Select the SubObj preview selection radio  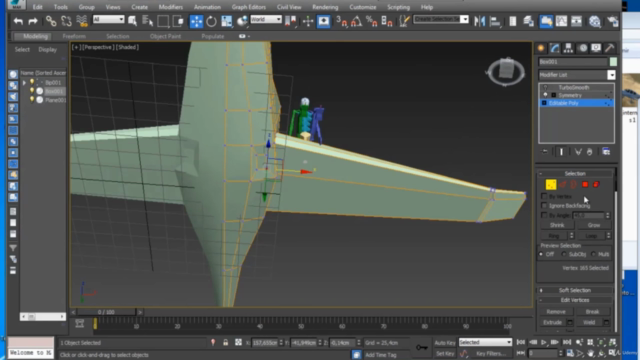564,254
